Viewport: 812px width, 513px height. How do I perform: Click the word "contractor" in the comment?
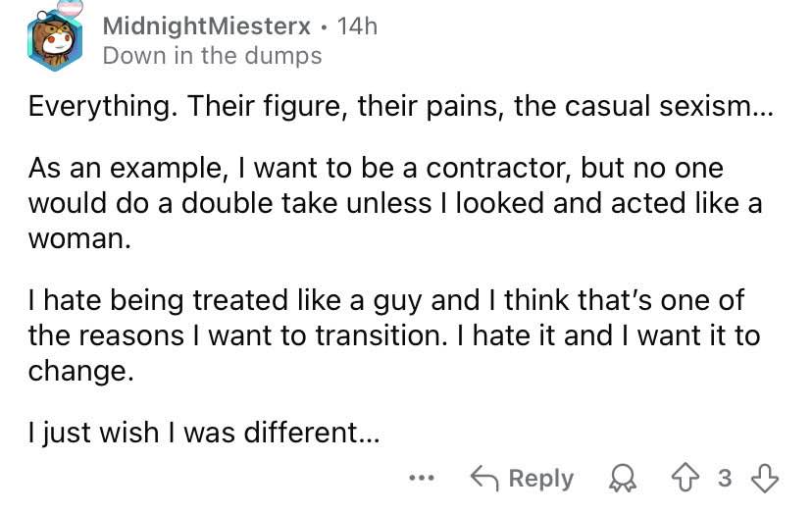coord(497,169)
